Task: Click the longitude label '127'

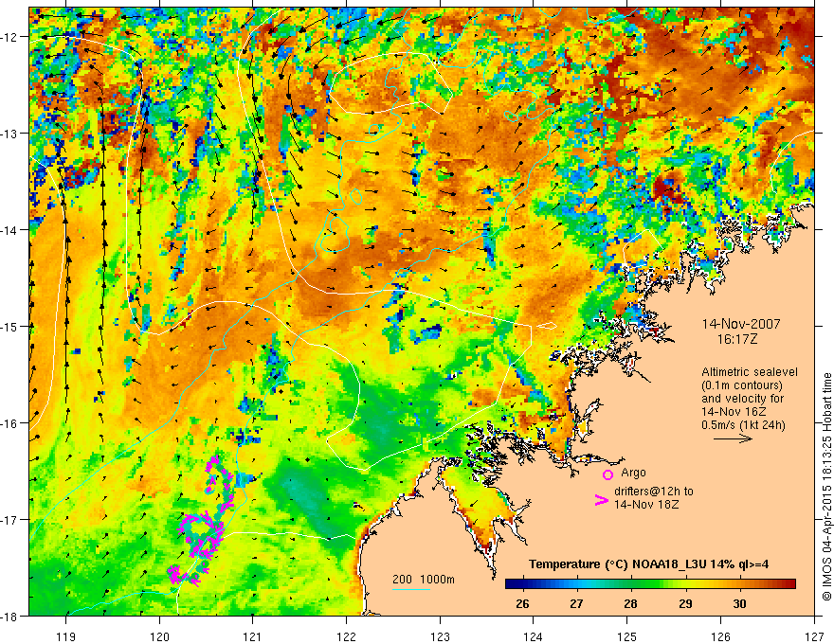Action: point(814,636)
